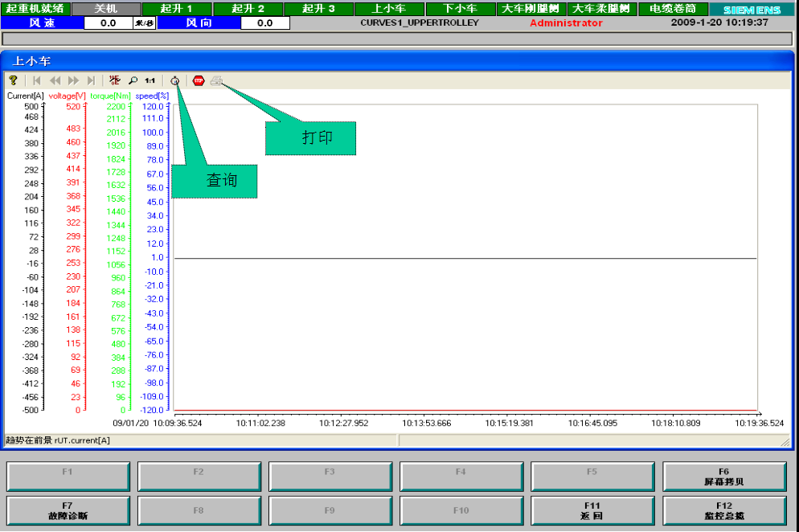Image resolution: width=799 pixels, height=532 pixels.
Task: Click the help question mark toolbar icon
Action: pos(13,80)
